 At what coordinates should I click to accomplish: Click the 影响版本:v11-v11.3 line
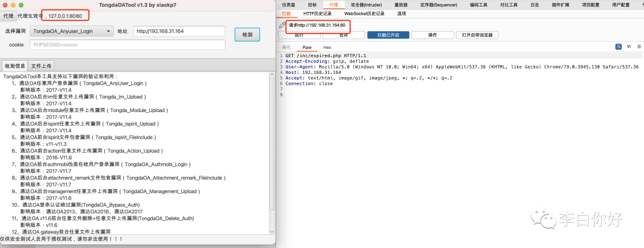[x=44, y=144]
